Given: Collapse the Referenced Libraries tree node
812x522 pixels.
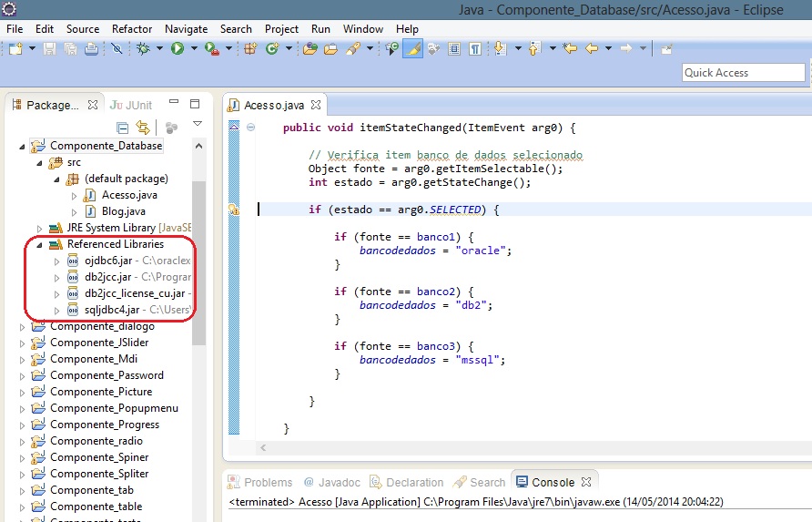Looking at the screenshot, I should pos(39,244).
